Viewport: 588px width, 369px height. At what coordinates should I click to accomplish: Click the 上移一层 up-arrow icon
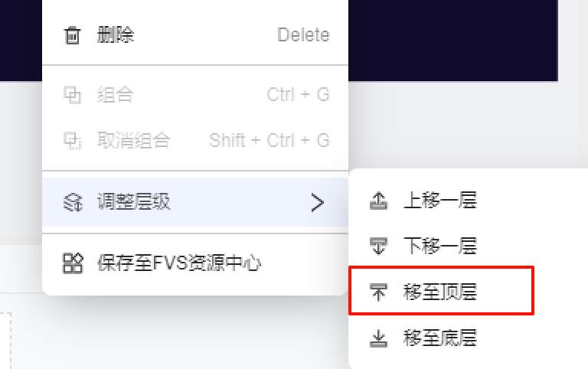379,201
